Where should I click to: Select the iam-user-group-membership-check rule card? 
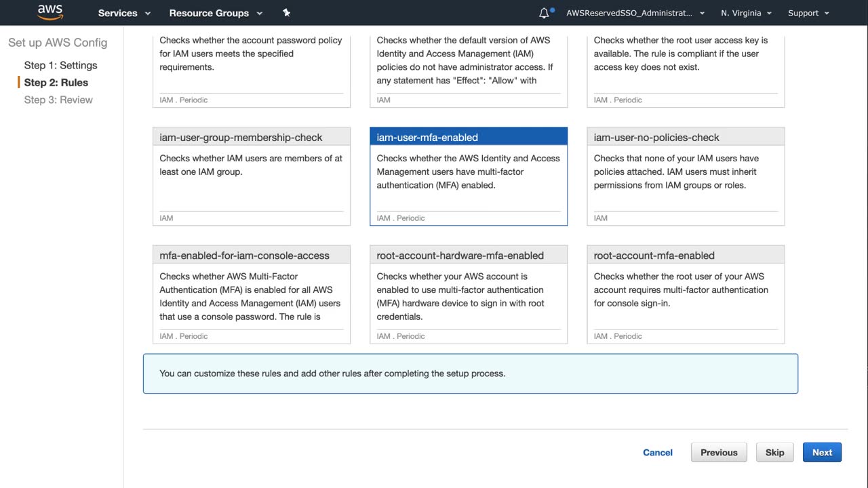click(x=252, y=176)
